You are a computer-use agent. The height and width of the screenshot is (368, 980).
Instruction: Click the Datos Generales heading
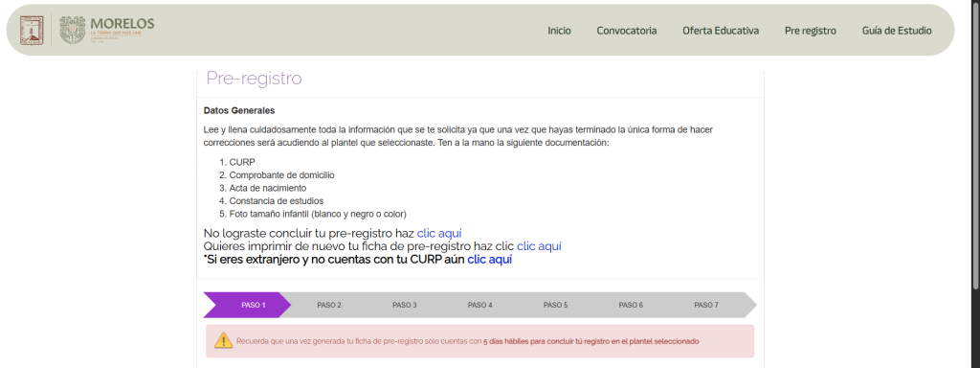coord(239,111)
